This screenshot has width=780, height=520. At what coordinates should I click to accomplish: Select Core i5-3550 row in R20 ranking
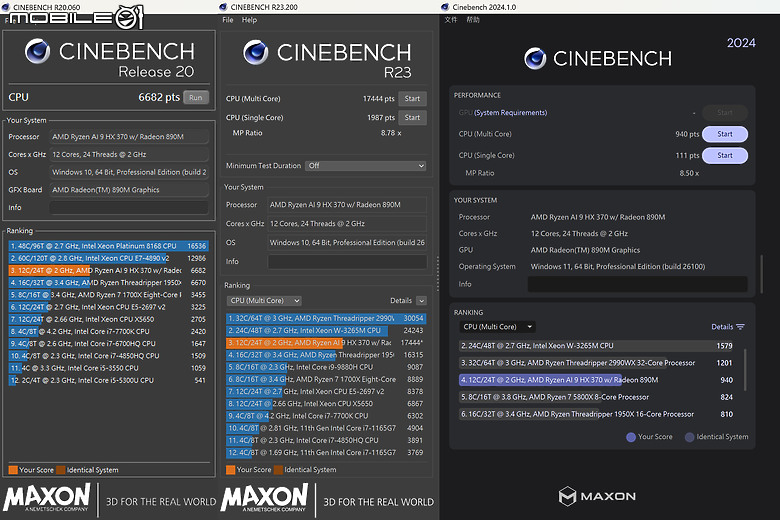coord(108,368)
